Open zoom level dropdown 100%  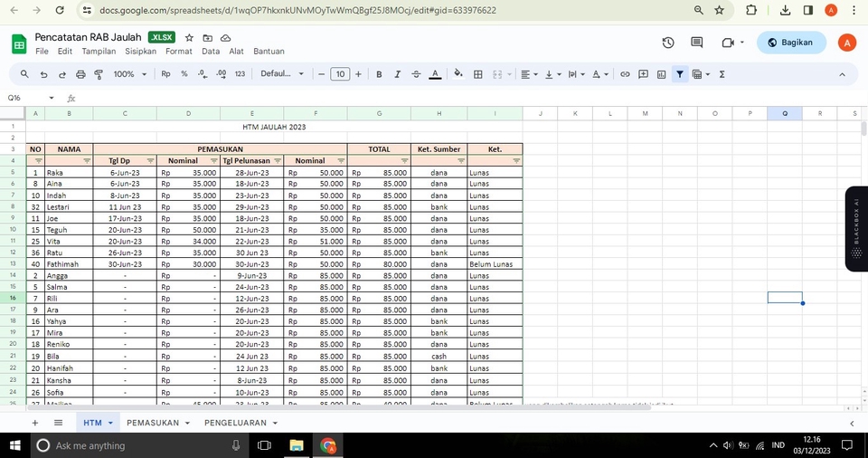(130, 74)
